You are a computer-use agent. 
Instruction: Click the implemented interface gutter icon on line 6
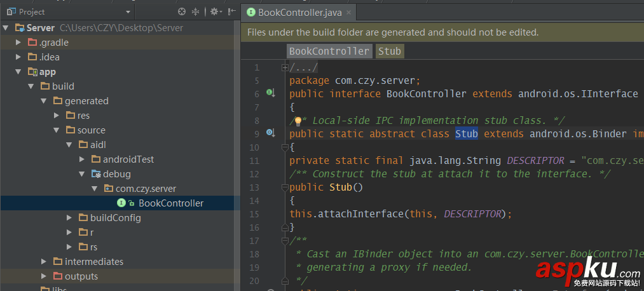click(270, 93)
